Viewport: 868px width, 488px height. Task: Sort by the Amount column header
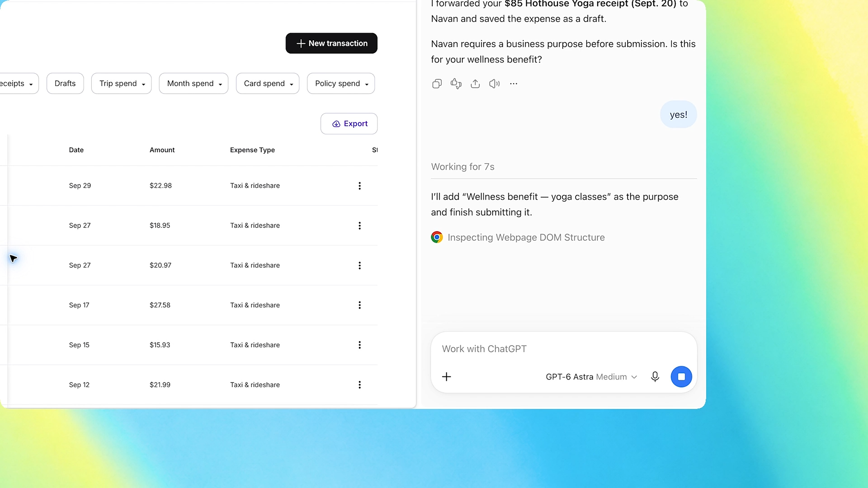(x=162, y=150)
